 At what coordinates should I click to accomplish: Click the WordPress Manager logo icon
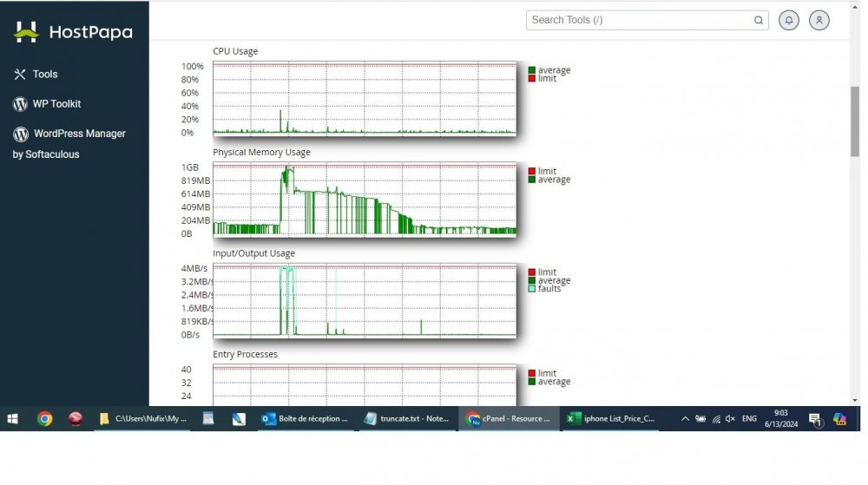(21, 134)
